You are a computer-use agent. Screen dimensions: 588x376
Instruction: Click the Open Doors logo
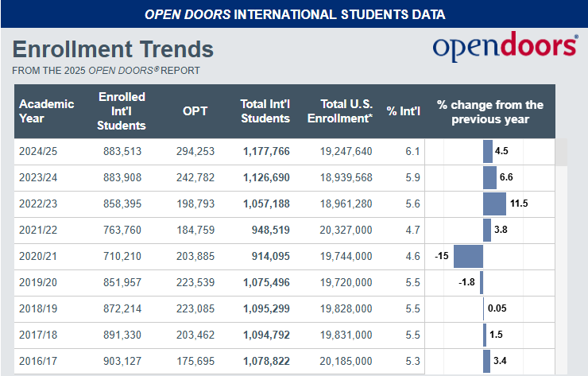point(505,47)
